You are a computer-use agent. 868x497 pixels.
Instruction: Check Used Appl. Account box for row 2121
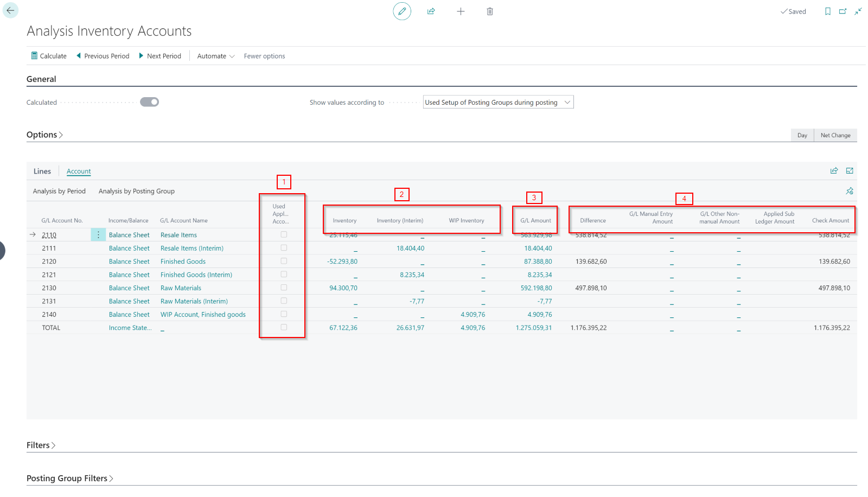[284, 275]
